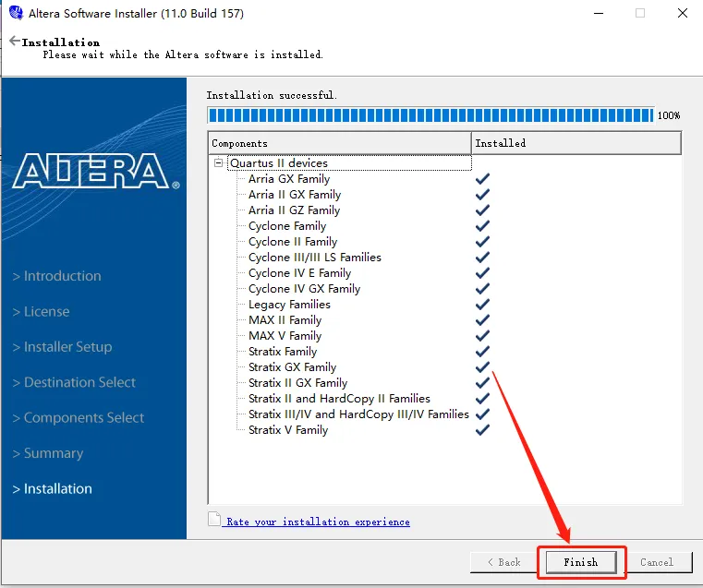Click the Introduction step in sidebar
This screenshot has width=703, height=588.
pyautogui.click(x=57, y=276)
